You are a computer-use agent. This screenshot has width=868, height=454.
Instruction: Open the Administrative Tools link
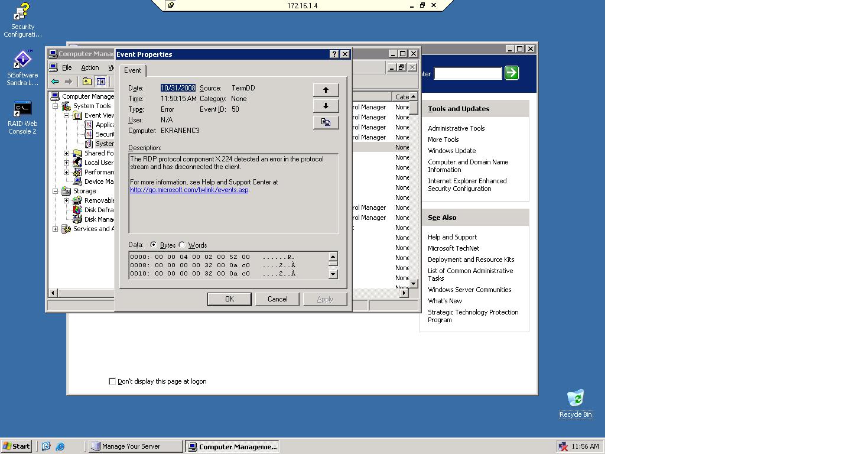click(456, 128)
